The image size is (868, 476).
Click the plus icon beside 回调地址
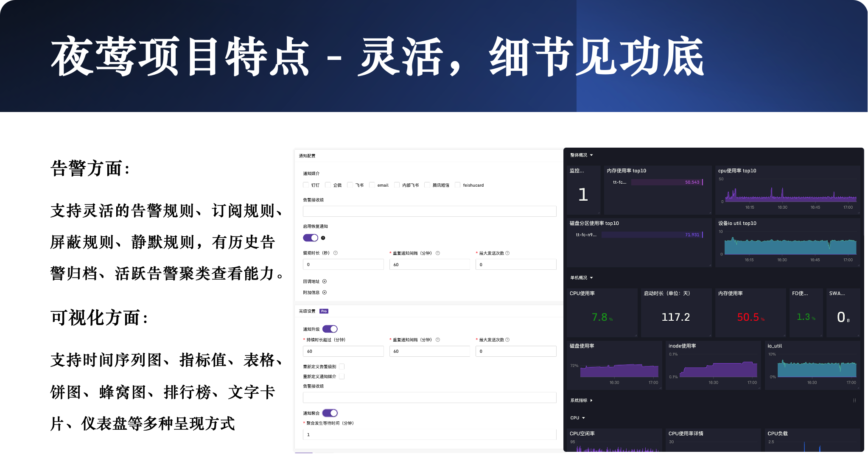325,281
